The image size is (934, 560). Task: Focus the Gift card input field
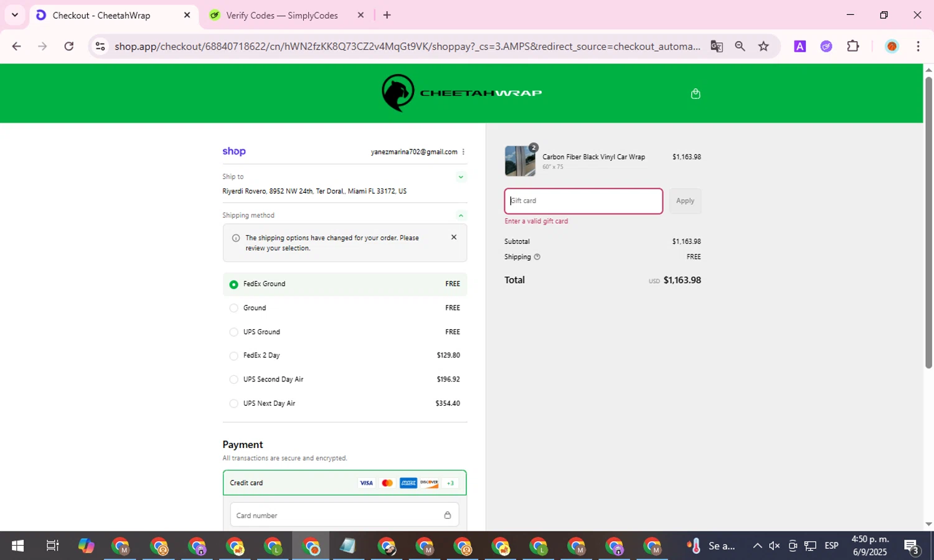583,201
